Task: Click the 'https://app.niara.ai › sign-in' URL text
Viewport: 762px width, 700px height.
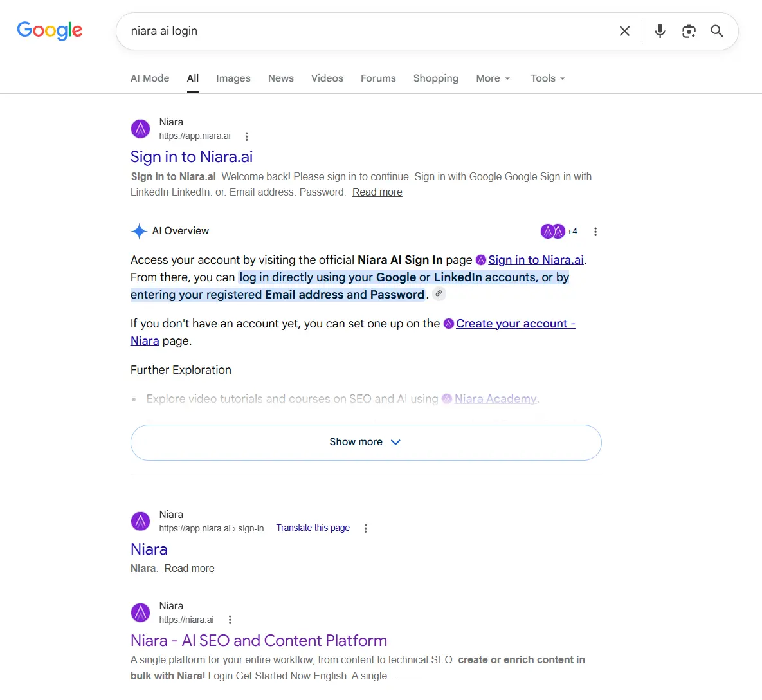Action: (212, 528)
